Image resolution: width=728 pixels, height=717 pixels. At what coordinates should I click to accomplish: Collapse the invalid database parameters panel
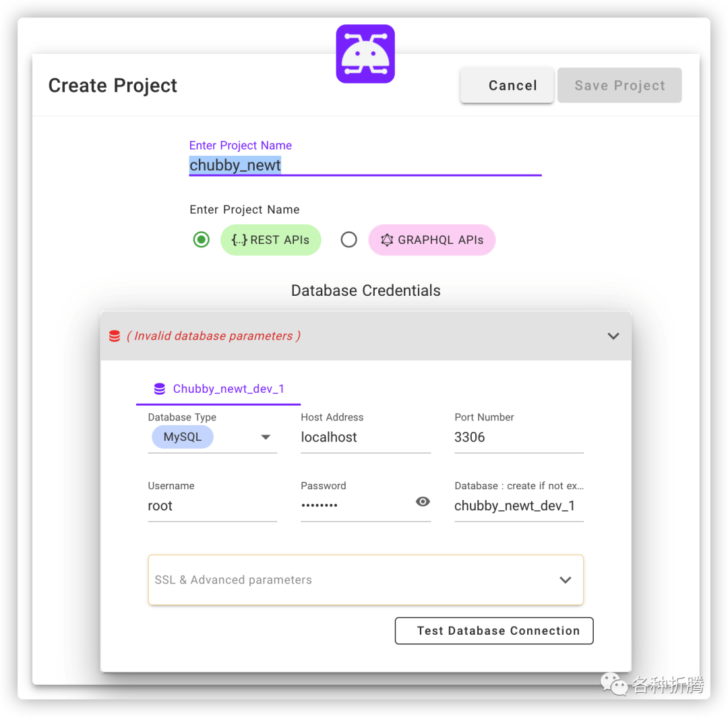tap(613, 336)
